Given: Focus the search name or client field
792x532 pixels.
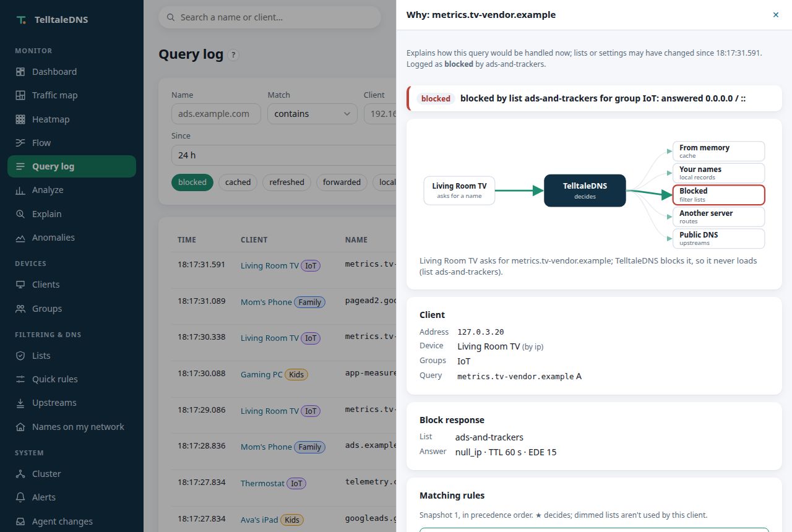Looking at the screenshot, I should pos(270,17).
